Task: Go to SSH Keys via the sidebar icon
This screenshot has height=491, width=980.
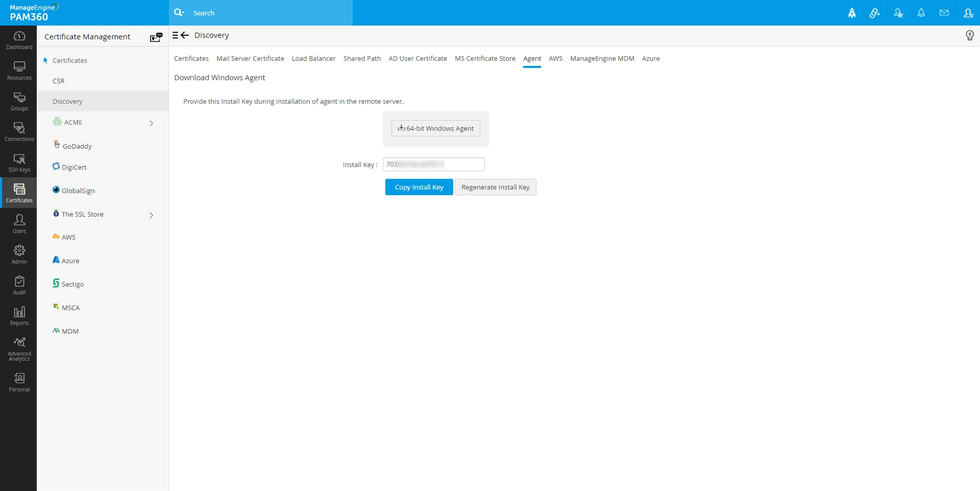Action: pos(19,162)
